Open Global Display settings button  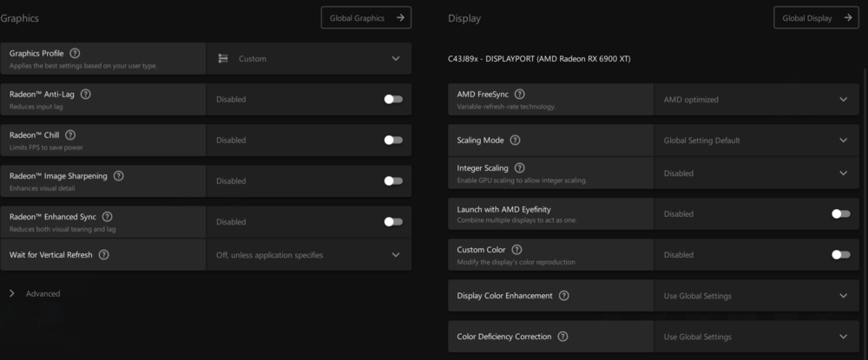[x=816, y=17]
